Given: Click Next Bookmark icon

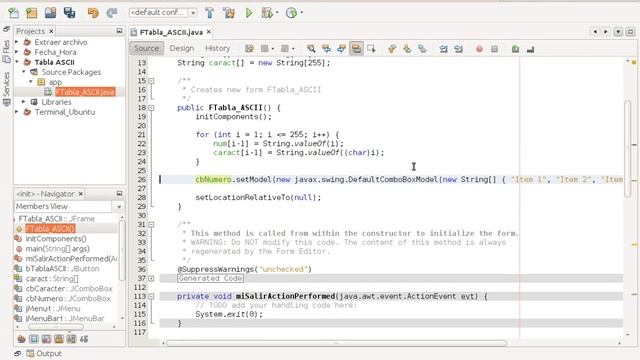Looking at the screenshot, I should click(407, 49).
